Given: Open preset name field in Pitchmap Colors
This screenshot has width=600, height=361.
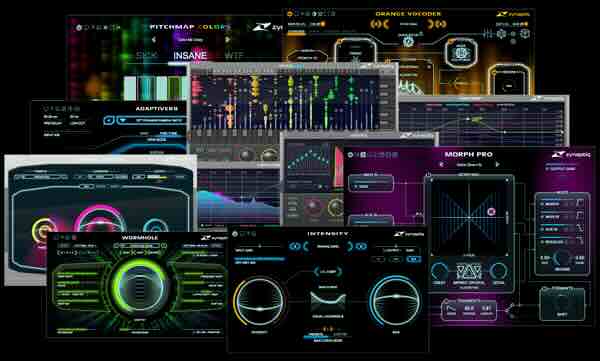Looking at the screenshot, I should [191, 39].
